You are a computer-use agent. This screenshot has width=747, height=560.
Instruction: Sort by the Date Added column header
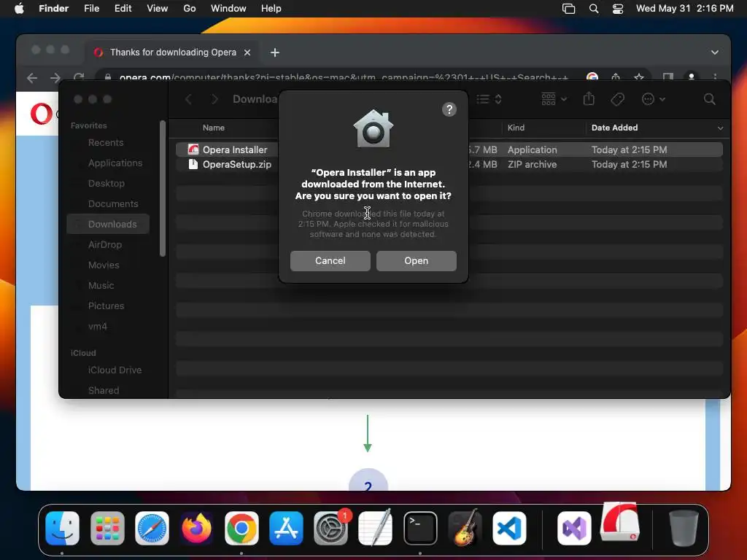tap(614, 128)
